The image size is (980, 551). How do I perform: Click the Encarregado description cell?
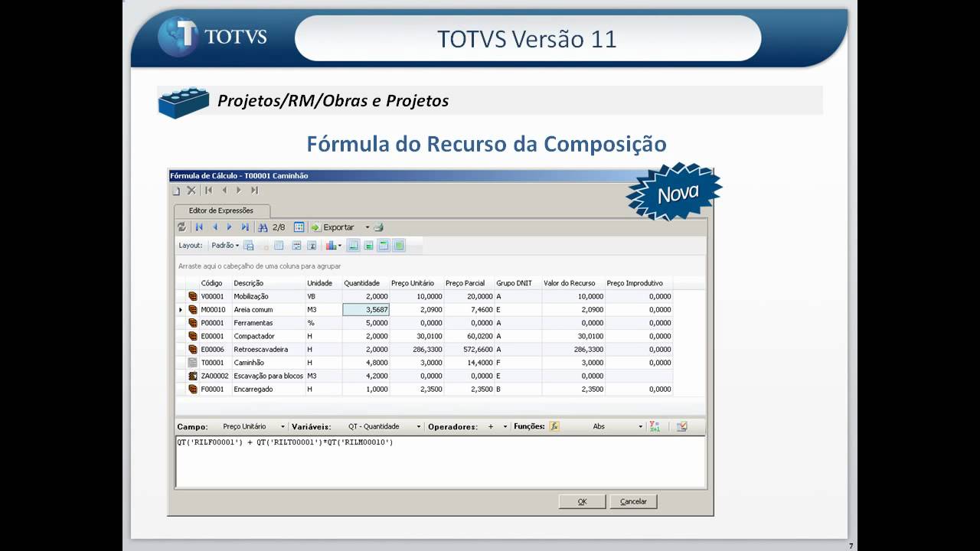pyautogui.click(x=268, y=389)
